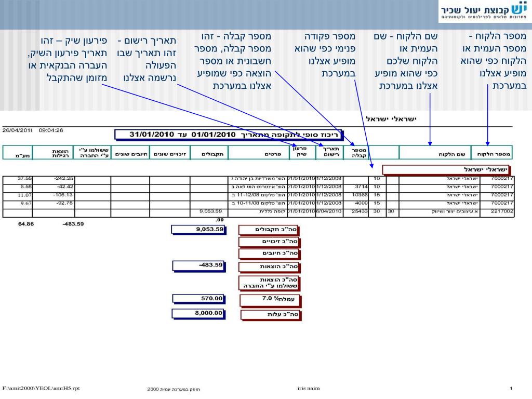Click the סה"כ הוצאות label box
Screen dimensions: 532x399
[270, 267]
